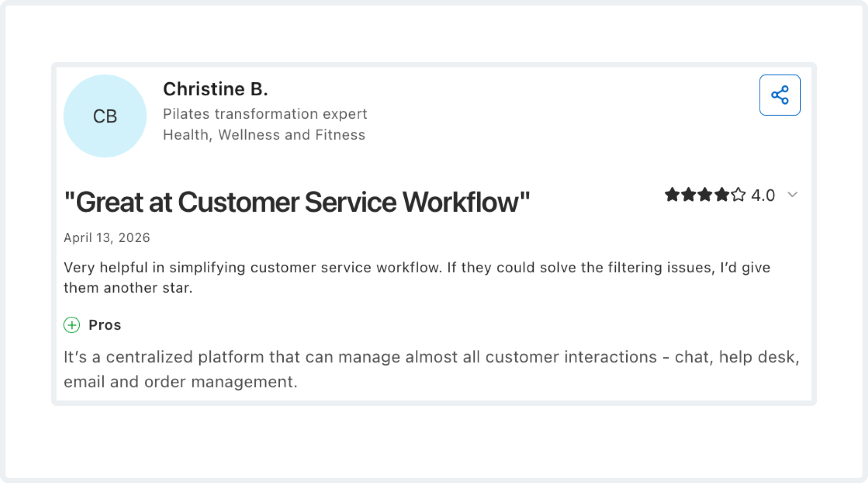Image resolution: width=868 pixels, height=483 pixels.
Task: Click the date April 13, 2026
Action: [x=107, y=237]
